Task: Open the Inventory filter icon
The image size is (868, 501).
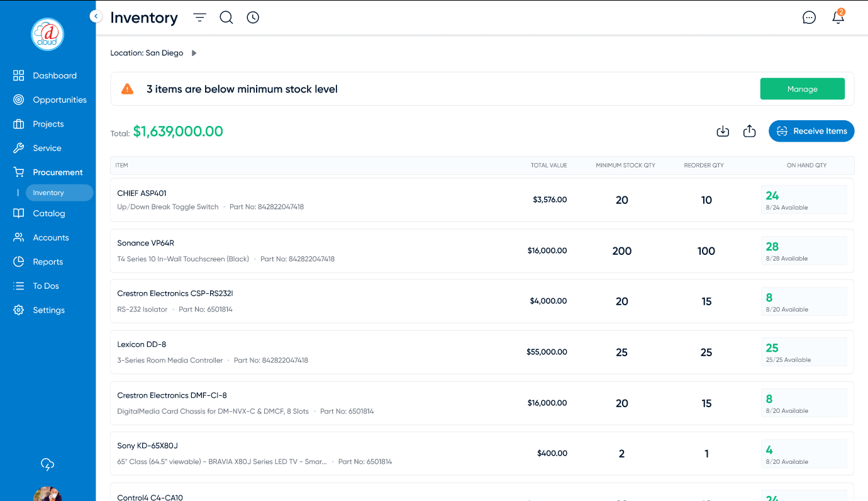Action: click(199, 17)
